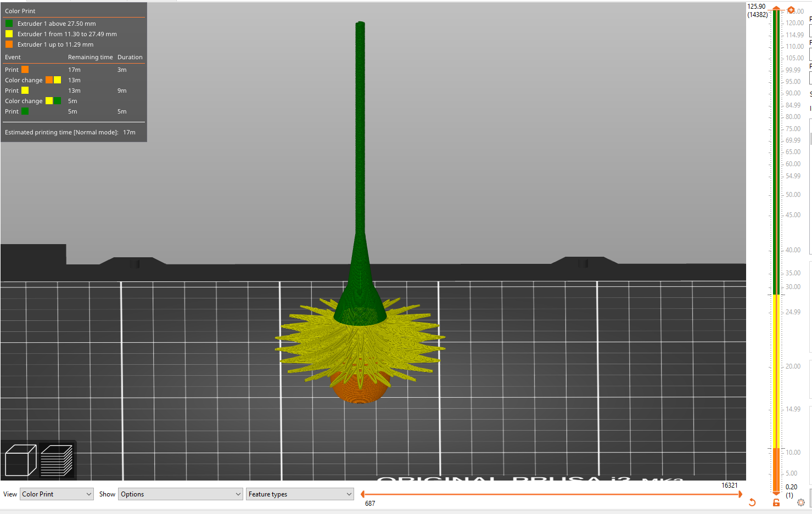Click the orange swatch in the 3m Print row
Viewport: 812px width, 514px height.
(x=25, y=70)
